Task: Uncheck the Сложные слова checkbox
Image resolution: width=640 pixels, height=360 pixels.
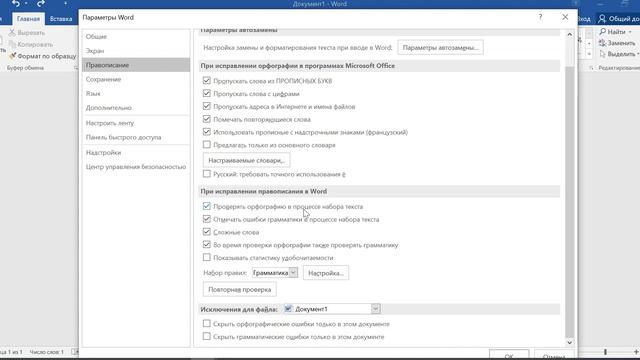Action: [207, 232]
